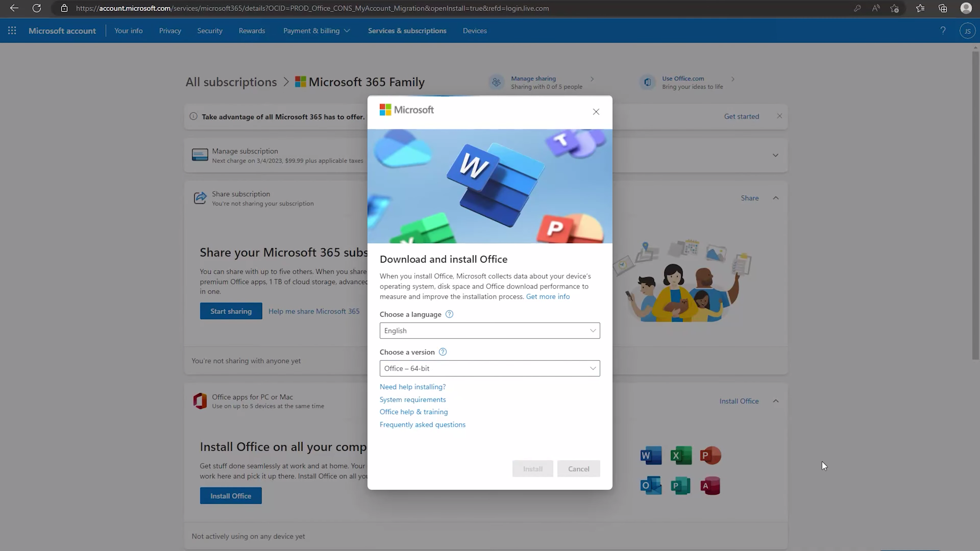Expand the Manage subscription section chevron
Image resolution: width=980 pixels, height=551 pixels.
coord(775,155)
